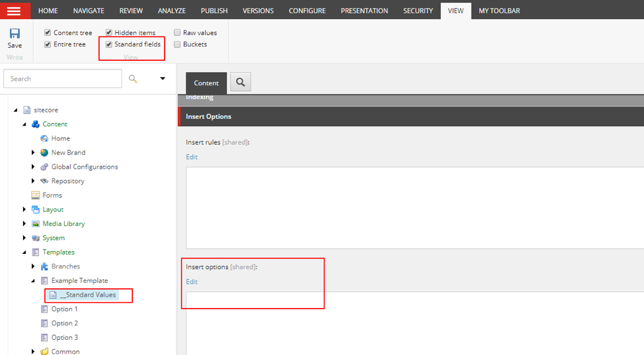The height and width of the screenshot is (355, 644).
Task: Switch to the PUBLISH ribbon tab
Action: point(214,11)
